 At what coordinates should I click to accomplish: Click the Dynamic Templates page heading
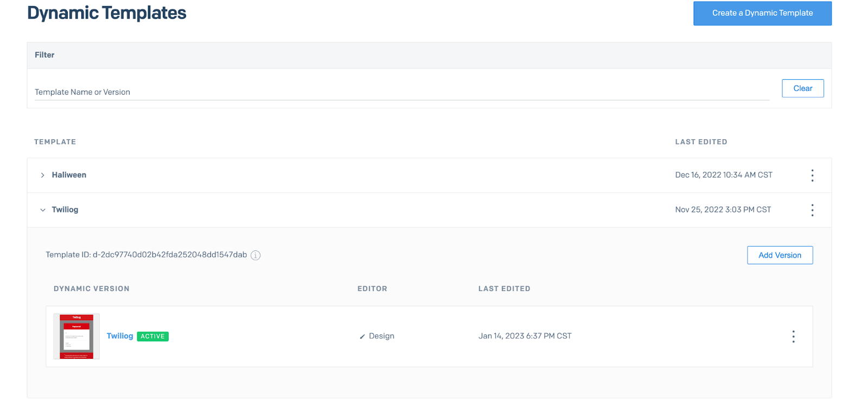(x=107, y=13)
